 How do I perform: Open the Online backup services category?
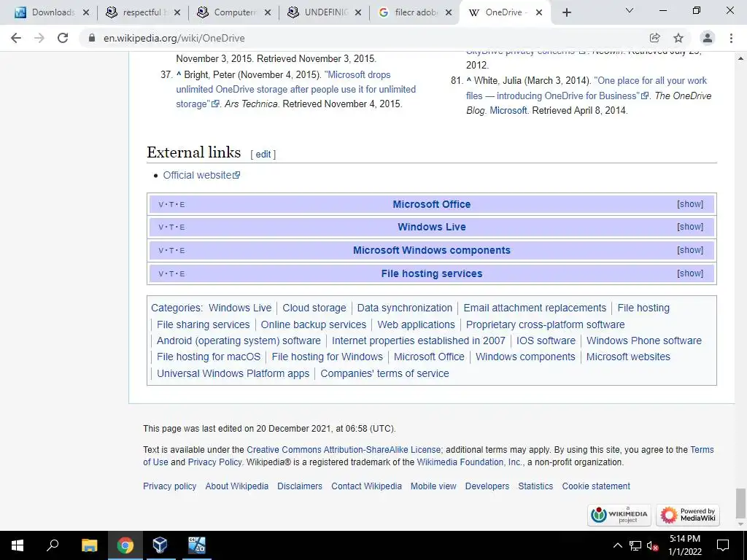pyautogui.click(x=314, y=324)
